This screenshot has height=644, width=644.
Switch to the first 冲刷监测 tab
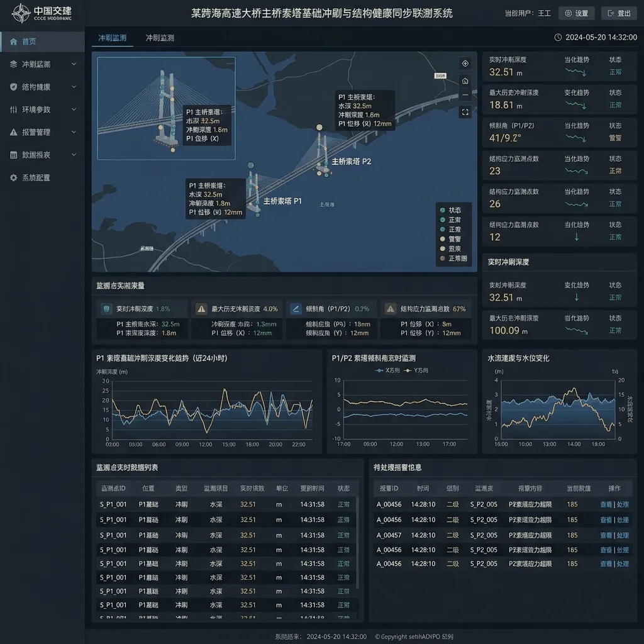pos(112,38)
